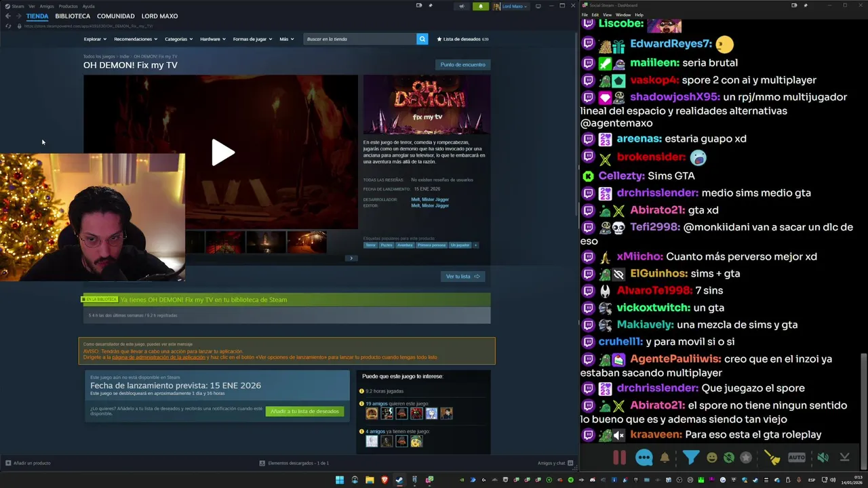Click the smiley emoji icon in Social Stream

point(711,457)
